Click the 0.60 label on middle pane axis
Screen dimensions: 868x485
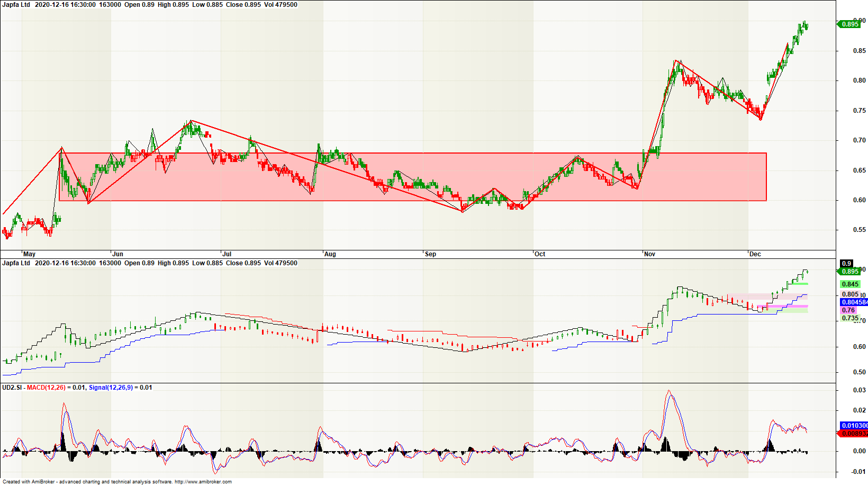(x=860, y=347)
